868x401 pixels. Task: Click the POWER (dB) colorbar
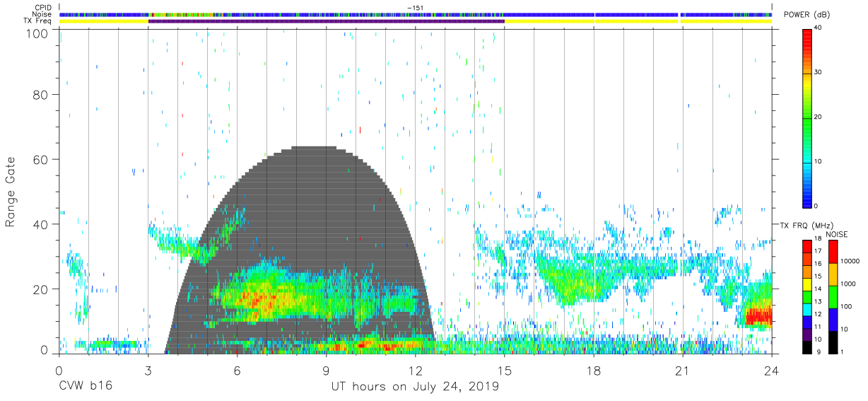807,117
